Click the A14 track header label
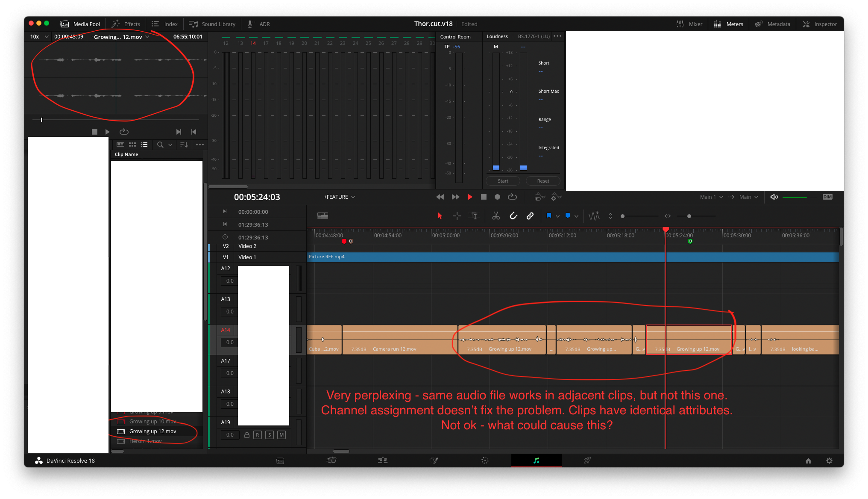Viewport: 868px width, 499px height. pos(226,330)
